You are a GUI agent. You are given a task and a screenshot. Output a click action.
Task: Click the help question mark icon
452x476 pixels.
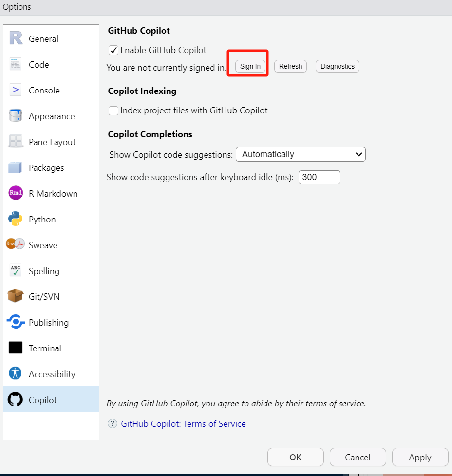[x=113, y=423]
